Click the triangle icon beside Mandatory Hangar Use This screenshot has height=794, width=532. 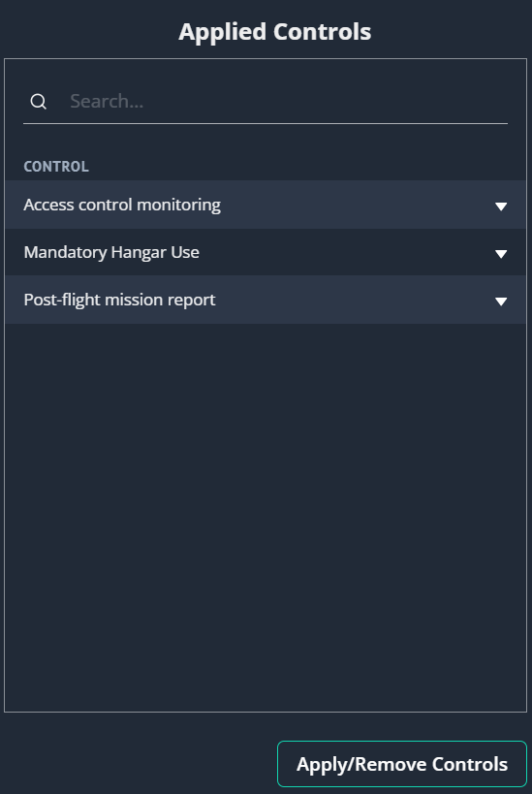501,253
